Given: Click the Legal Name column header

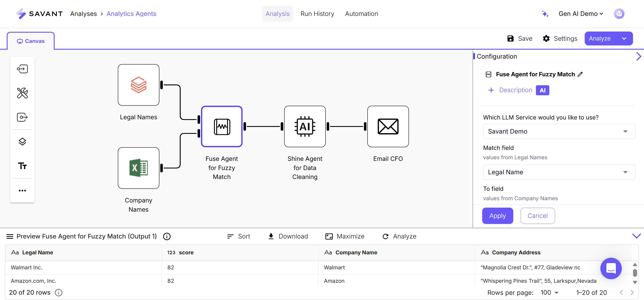Looking at the screenshot, I should 83,253.
